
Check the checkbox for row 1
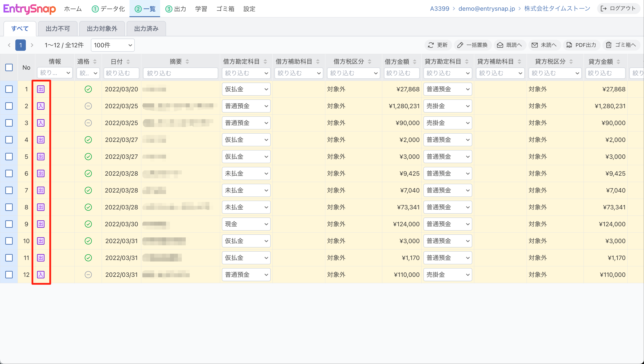pyautogui.click(x=9, y=89)
